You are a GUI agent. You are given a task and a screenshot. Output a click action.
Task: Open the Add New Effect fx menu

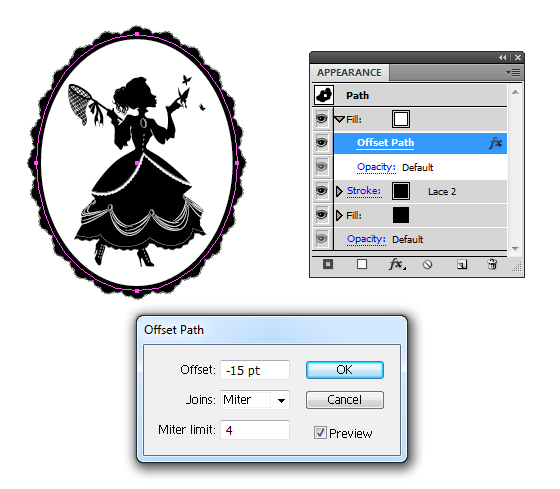tap(397, 265)
